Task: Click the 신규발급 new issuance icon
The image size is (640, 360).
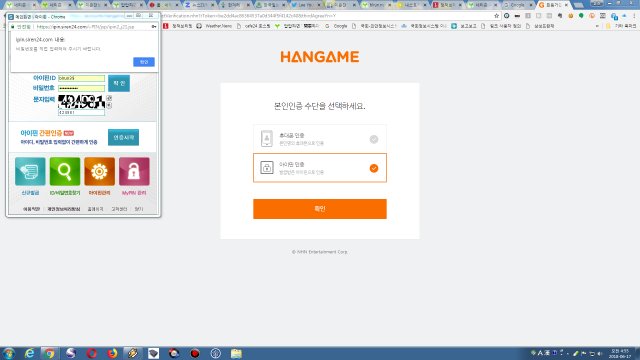Action: (x=30, y=171)
